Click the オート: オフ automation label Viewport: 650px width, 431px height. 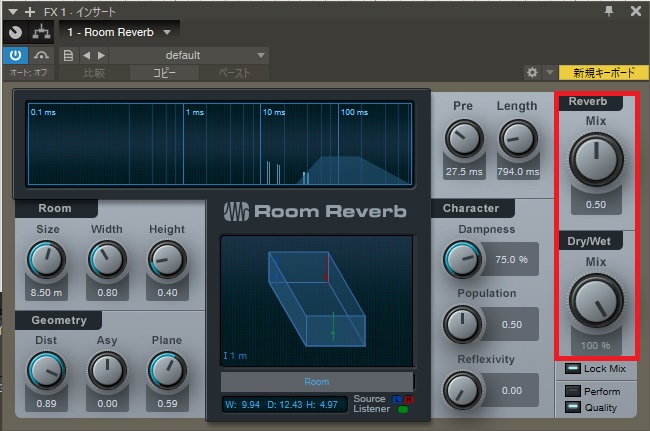(x=28, y=73)
